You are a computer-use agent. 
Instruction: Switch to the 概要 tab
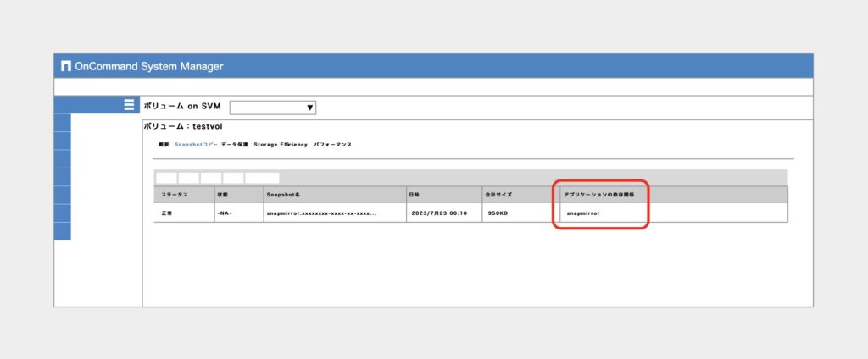[164, 145]
